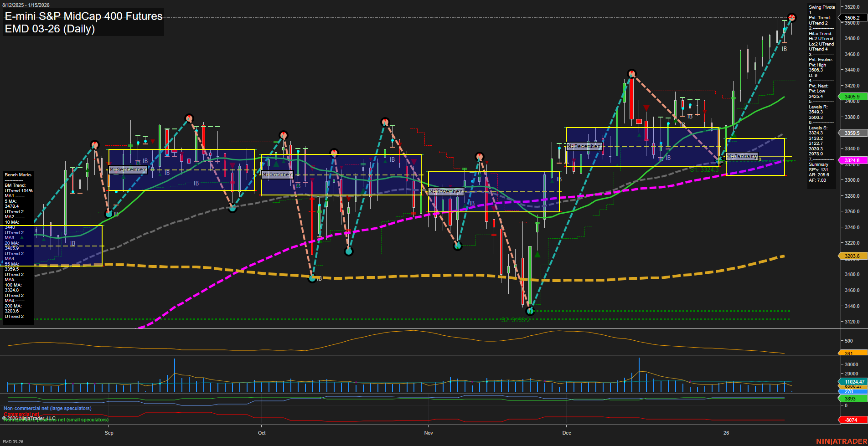
Task: Toggle the Non-commercial net (large speculators) legend line
Action: pos(47,408)
